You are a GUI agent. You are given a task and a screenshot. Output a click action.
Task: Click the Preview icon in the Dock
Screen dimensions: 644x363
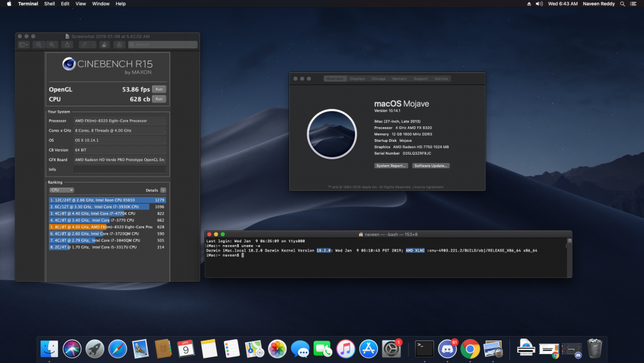493,349
